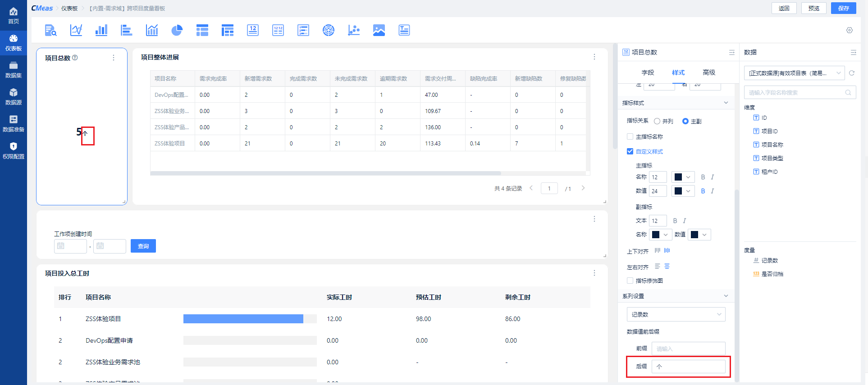Open the dataset selection dropdown
The width and height of the screenshot is (868, 385).
tap(795, 73)
